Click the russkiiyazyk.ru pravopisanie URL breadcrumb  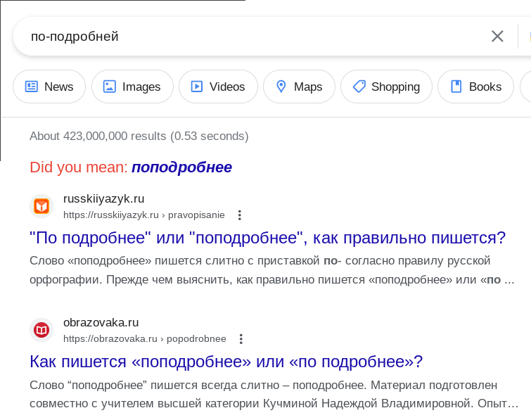[x=144, y=215]
